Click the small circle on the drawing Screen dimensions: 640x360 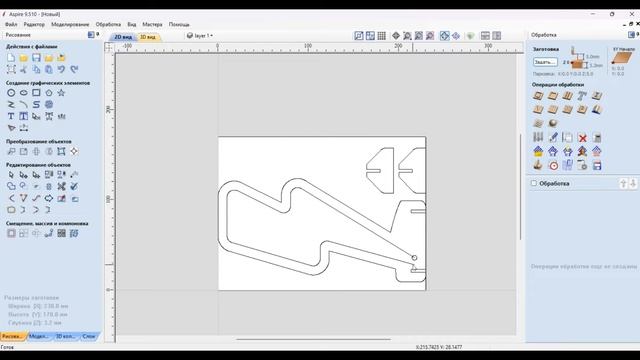(x=414, y=258)
